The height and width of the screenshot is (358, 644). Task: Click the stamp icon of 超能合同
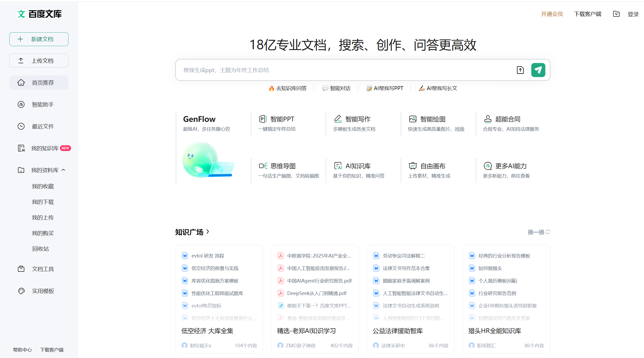[x=488, y=119]
